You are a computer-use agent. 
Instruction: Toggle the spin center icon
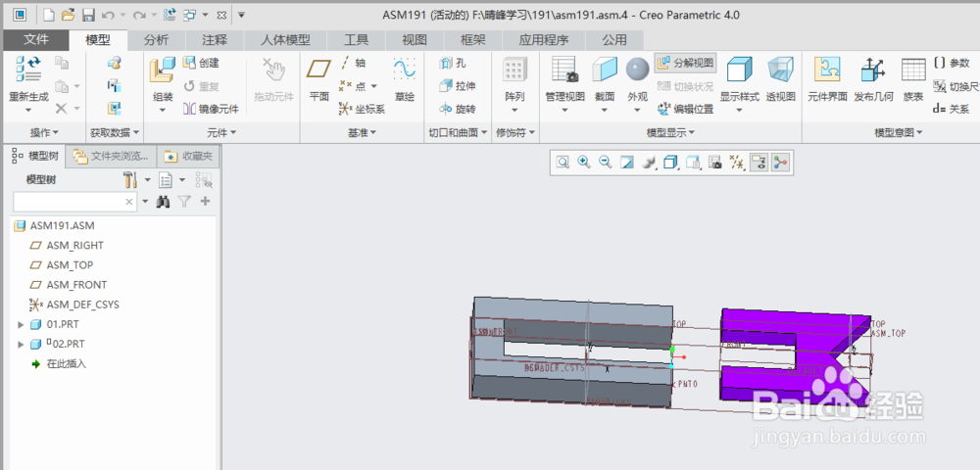pyautogui.click(x=780, y=163)
